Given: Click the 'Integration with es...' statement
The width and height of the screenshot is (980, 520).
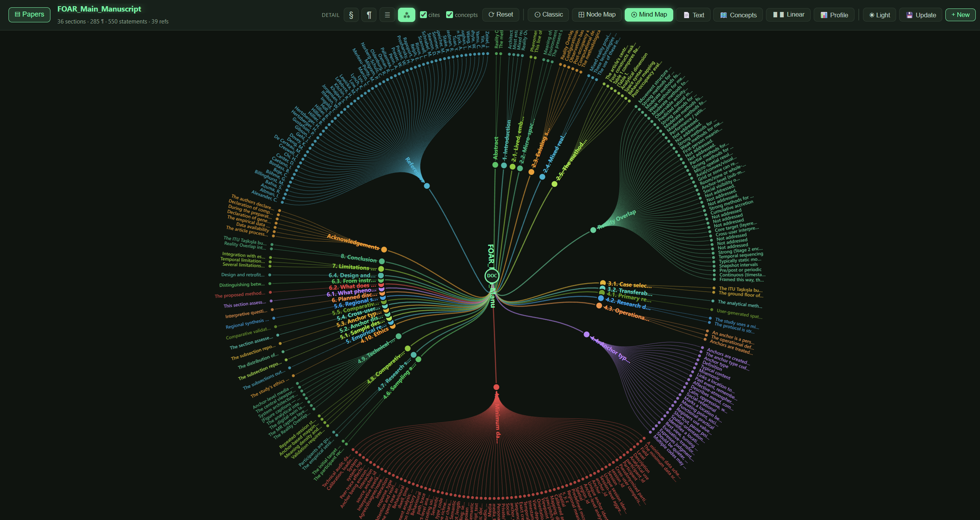Looking at the screenshot, I should 244,255.
